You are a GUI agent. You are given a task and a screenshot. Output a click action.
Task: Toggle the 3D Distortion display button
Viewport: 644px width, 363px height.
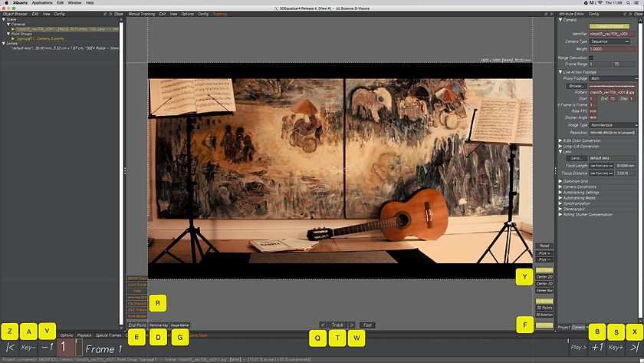(x=544, y=315)
